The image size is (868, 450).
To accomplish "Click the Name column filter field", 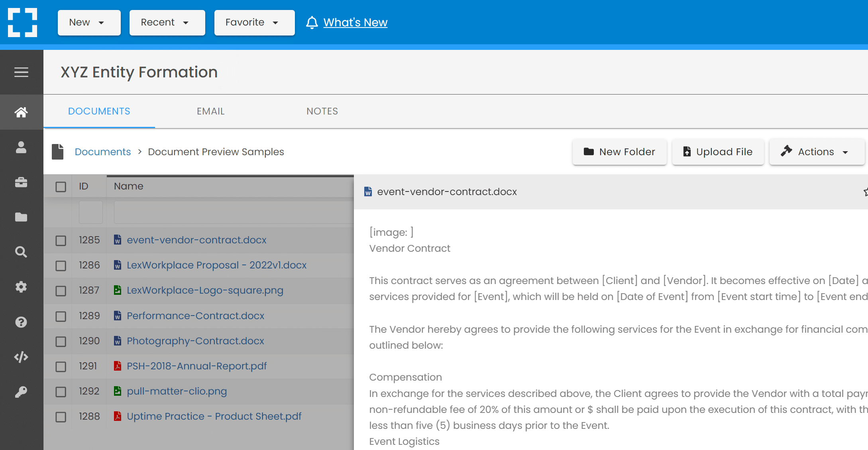I will click(234, 212).
